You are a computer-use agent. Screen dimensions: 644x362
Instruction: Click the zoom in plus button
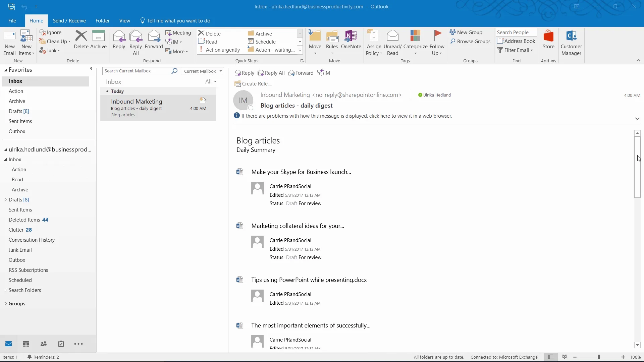pyautogui.click(x=623, y=357)
